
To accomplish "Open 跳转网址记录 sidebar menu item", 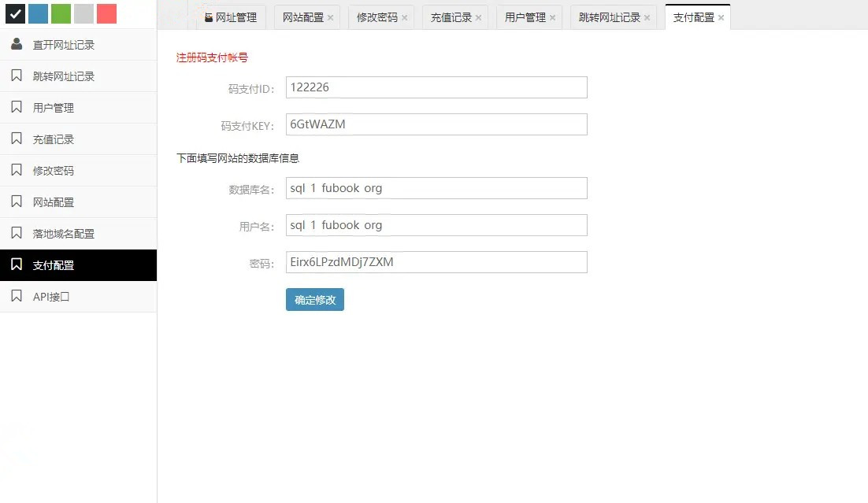I will tap(79, 76).
